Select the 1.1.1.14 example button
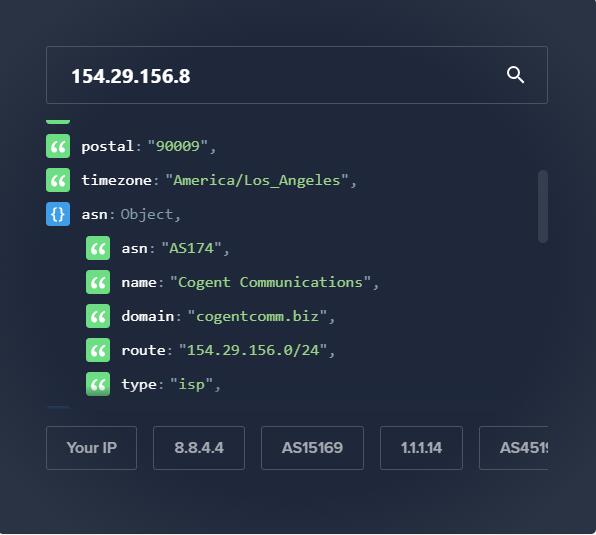 click(421, 448)
